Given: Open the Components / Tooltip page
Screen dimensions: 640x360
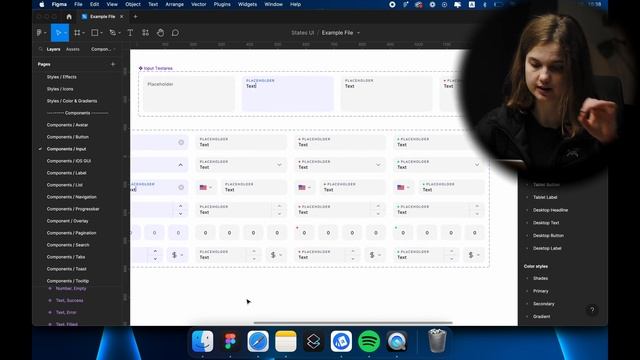Looking at the screenshot, I should tap(68, 281).
